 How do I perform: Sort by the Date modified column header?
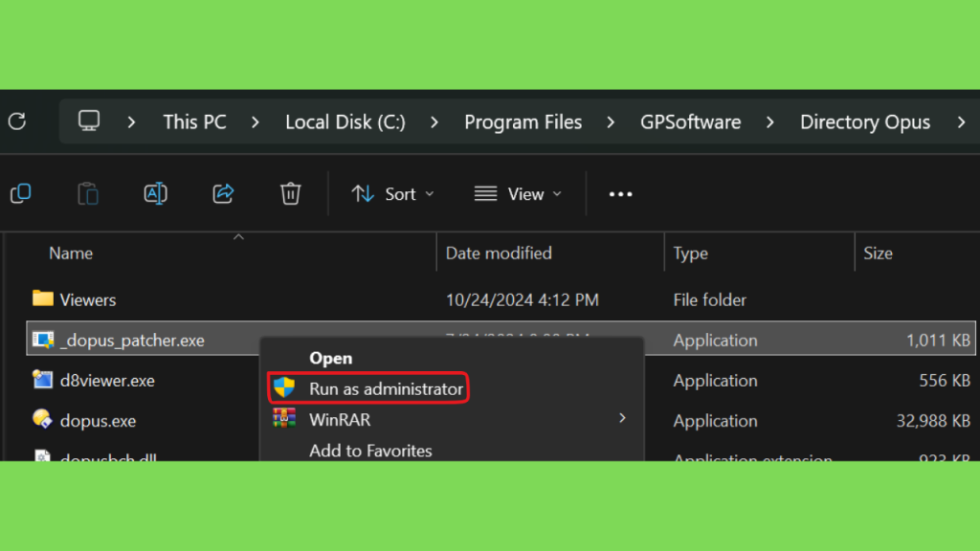pos(498,253)
